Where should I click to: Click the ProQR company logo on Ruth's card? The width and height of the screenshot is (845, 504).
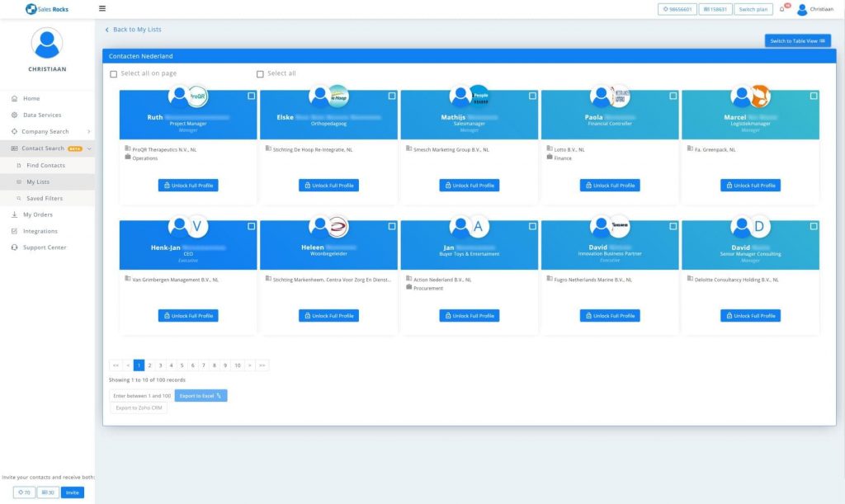(x=197, y=97)
